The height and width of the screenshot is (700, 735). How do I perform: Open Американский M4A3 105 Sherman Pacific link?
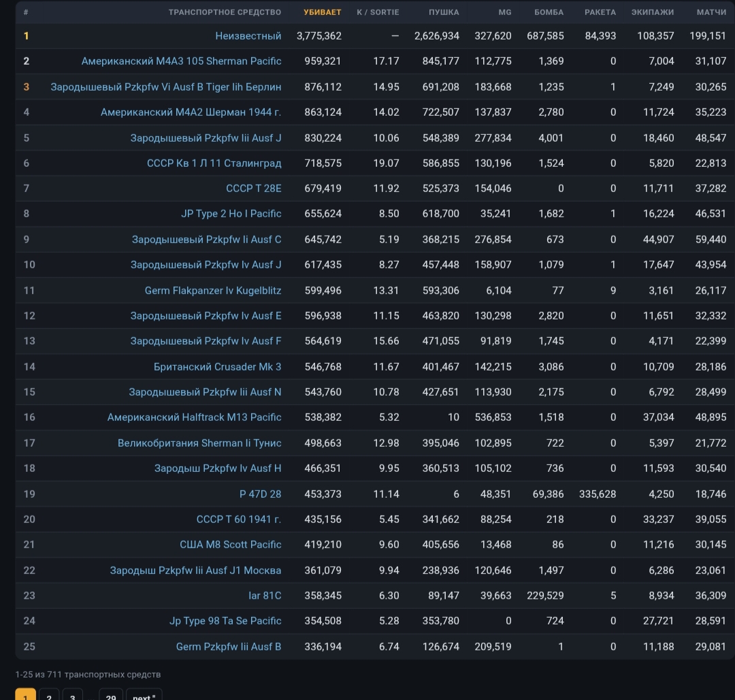[182, 61]
